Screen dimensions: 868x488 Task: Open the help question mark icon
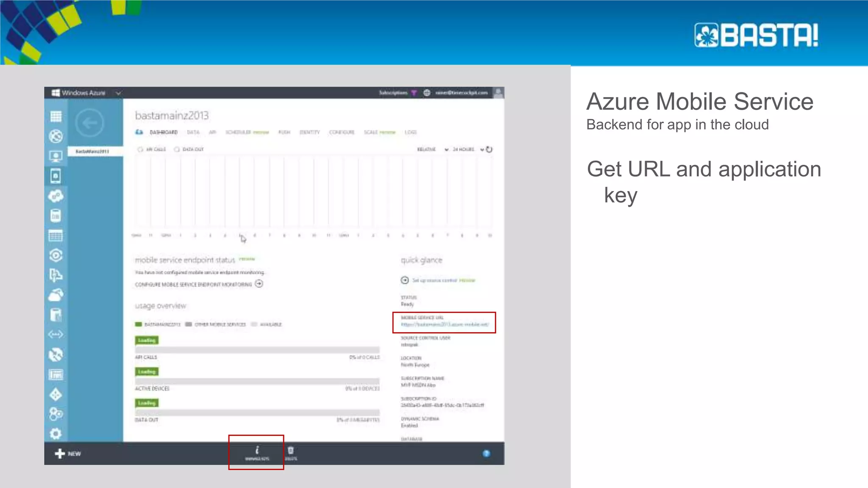tap(486, 454)
